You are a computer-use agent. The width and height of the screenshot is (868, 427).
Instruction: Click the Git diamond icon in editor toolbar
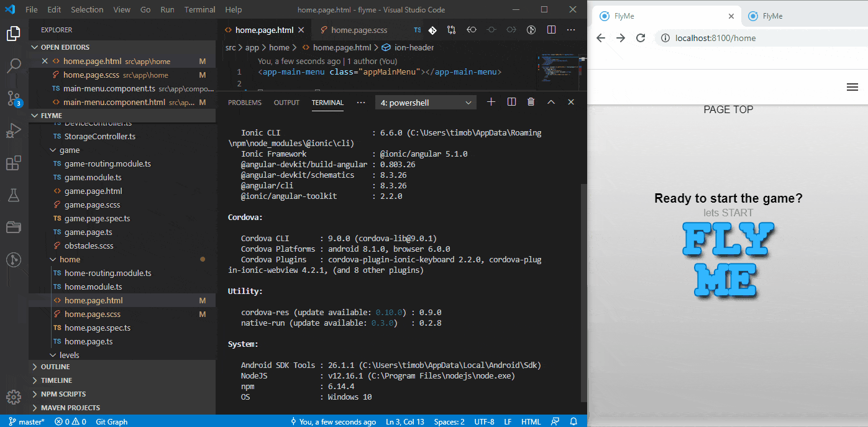[432, 30]
